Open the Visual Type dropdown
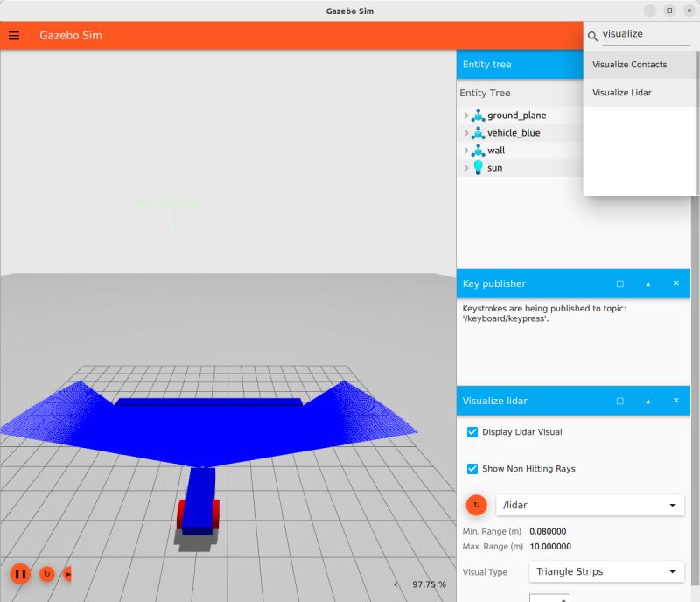700x602 pixels. [605, 571]
